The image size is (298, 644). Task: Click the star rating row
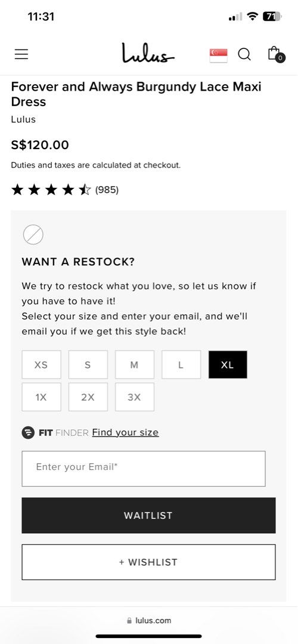[x=65, y=190]
